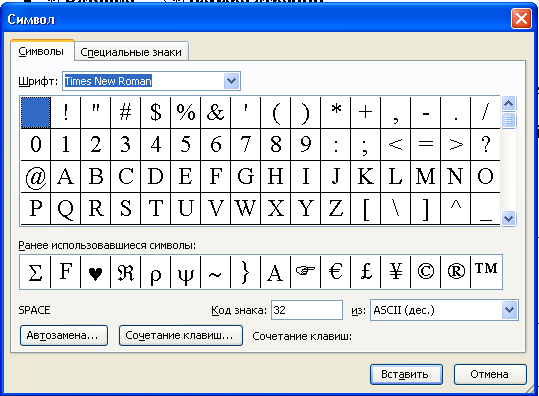This screenshot has height=396, width=539.
Task: Pick the at-sign symbol cell
Action: pos(36,177)
